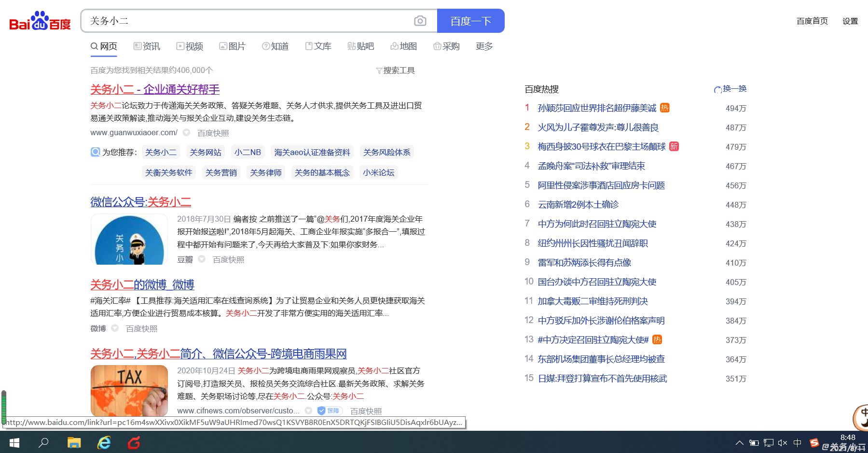The image size is (868, 453).
Task: Expand the 更多 menu
Action: point(484,46)
